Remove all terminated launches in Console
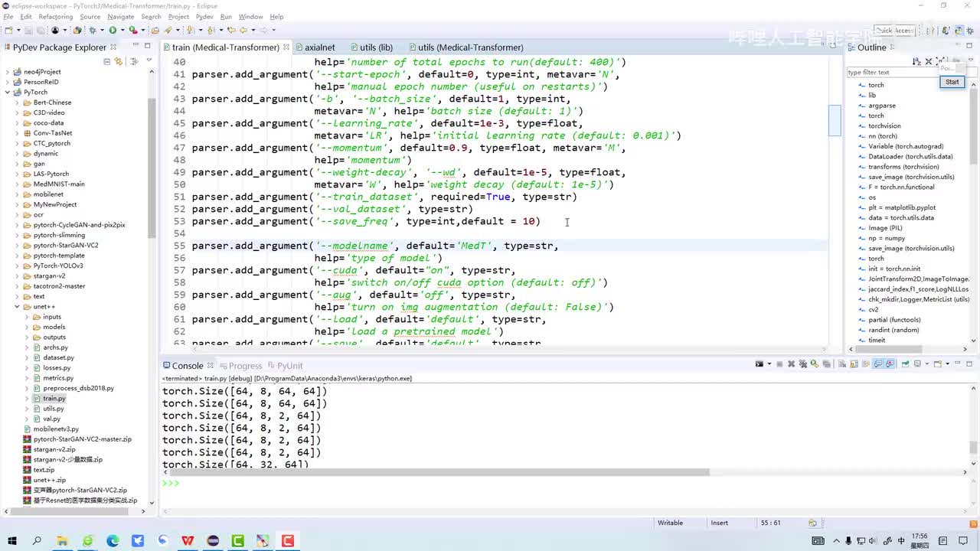This screenshot has width=980, height=551. tap(803, 364)
